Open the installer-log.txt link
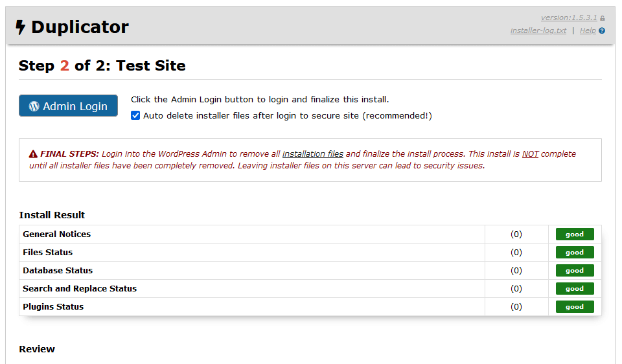Viewport: 622px width, 364px height. (538, 30)
